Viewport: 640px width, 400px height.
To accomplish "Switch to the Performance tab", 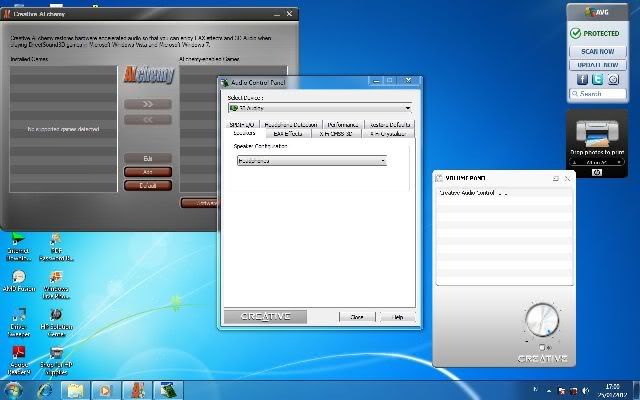I will click(x=343, y=124).
